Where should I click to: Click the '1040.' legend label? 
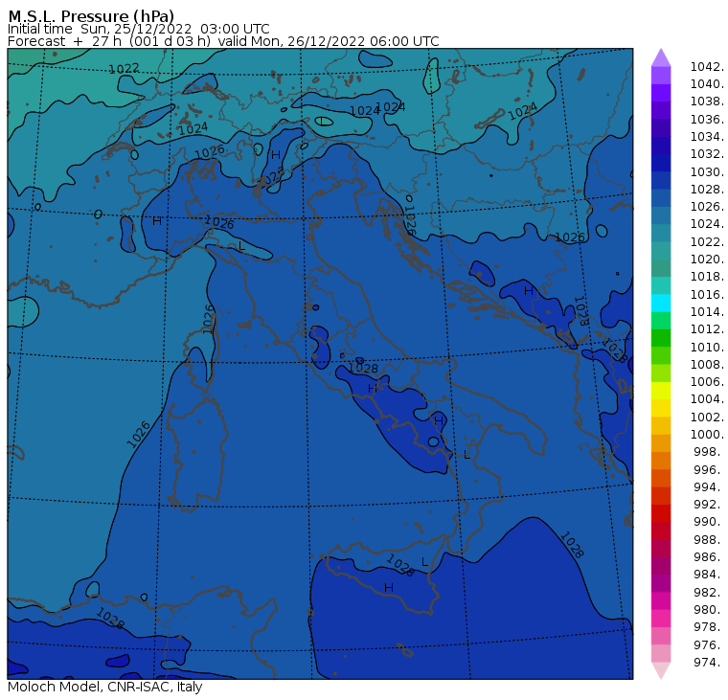pos(707,84)
